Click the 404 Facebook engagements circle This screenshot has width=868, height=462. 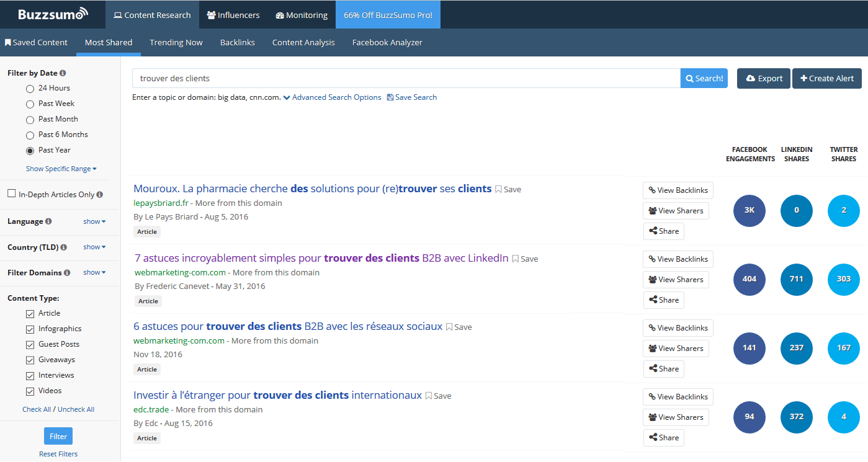749,279
